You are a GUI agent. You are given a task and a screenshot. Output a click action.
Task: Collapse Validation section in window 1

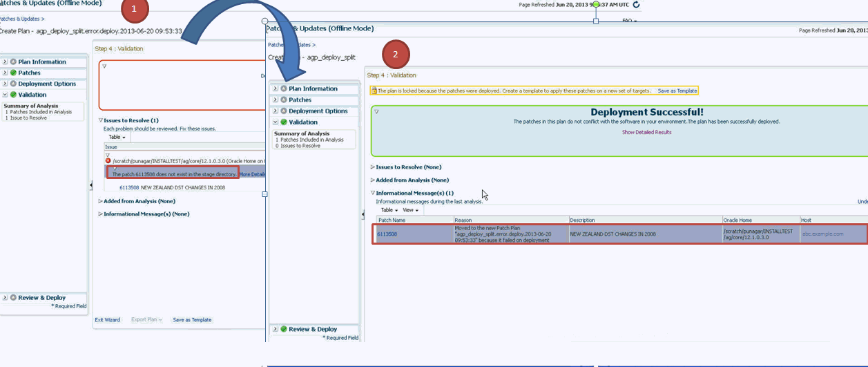[x=5, y=95]
